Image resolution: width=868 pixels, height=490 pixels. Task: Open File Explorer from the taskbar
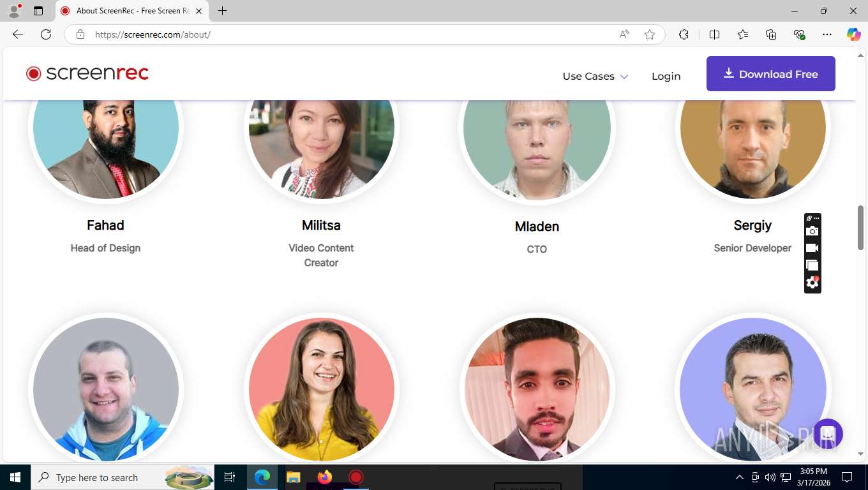293,477
